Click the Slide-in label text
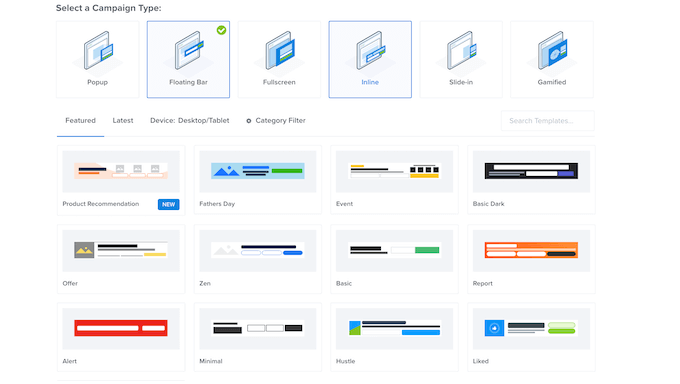The image size is (680, 384). pos(461,82)
